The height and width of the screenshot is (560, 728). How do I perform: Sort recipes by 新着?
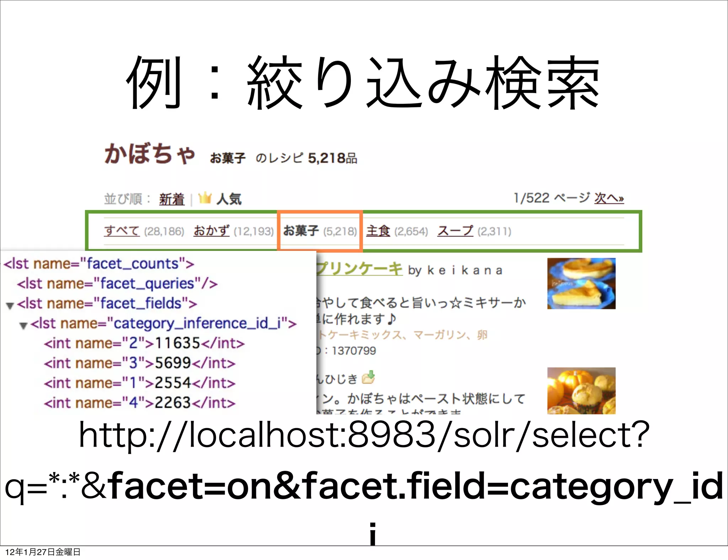pyautogui.click(x=172, y=199)
